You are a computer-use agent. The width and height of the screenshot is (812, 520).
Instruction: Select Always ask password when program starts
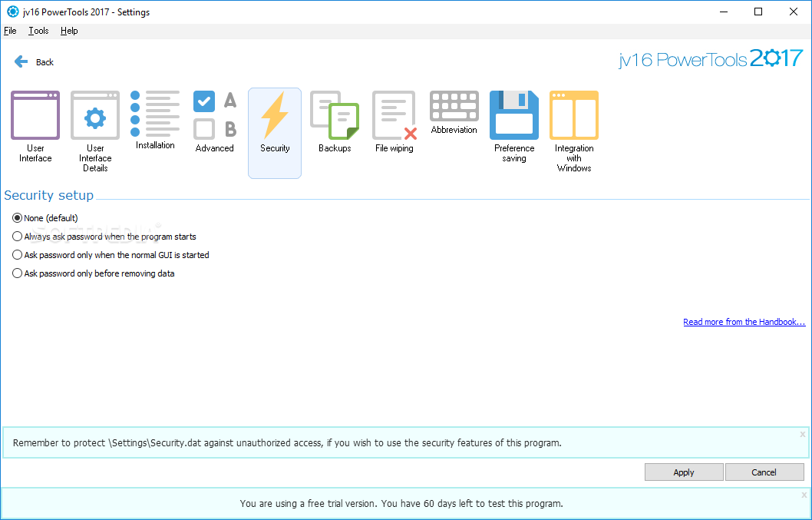pyautogui.click(x=104, y=237)
